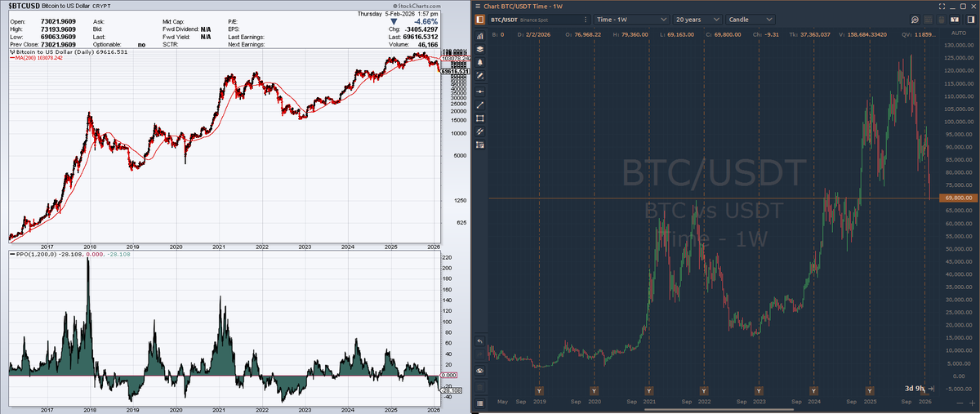Image resolution: width=980 pixels, height=414 pixels.
Task: Click the C: 69,800.00 close value
Action: coord(724,34)
